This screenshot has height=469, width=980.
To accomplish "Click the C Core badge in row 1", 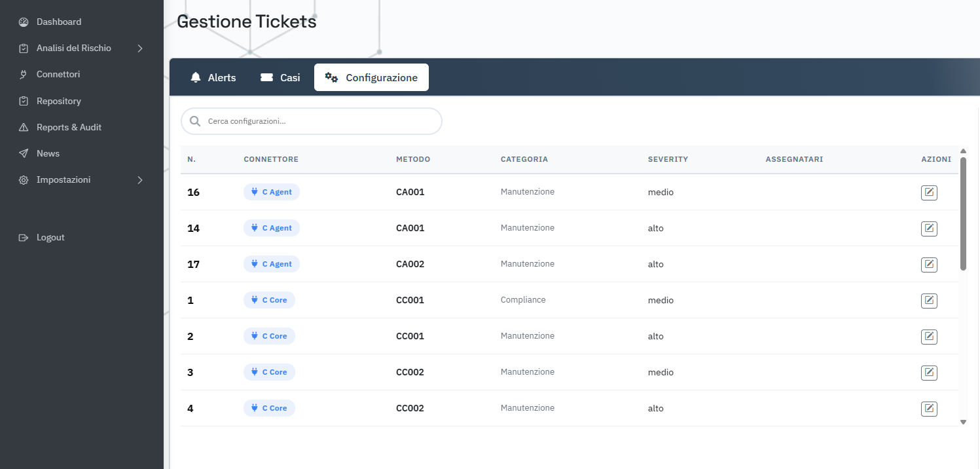I will click(269, 300).
